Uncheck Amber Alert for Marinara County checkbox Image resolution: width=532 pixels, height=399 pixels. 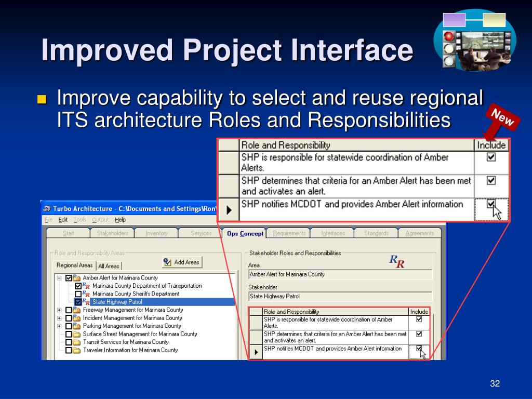coord(69,278)
